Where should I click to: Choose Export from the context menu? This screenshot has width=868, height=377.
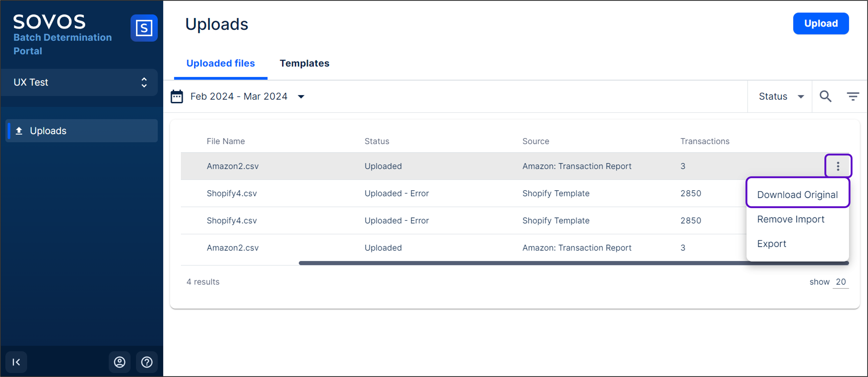[771, 244]
